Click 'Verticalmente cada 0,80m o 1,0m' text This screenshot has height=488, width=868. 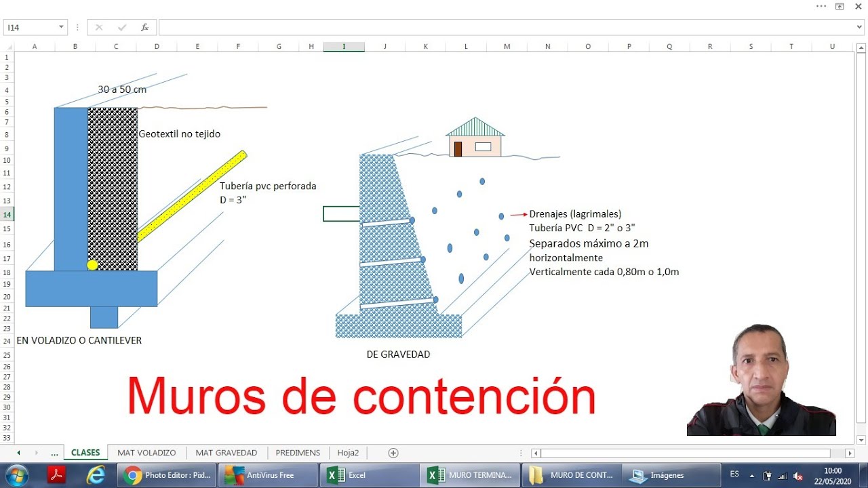pyautogui.click(x=604, y=272)
